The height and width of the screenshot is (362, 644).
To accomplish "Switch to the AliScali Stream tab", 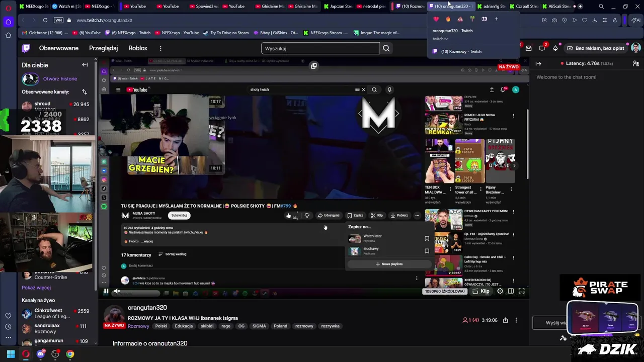I will pyautogui.click(x=556, y=6).
